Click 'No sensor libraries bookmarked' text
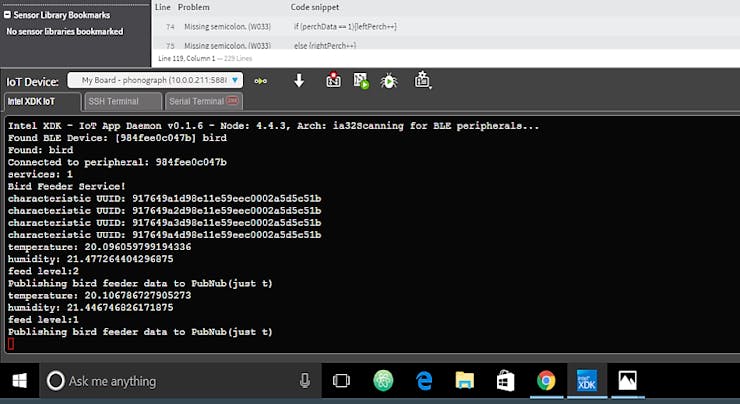The width and height of the screenshot is (740, 404). point(65,32)
